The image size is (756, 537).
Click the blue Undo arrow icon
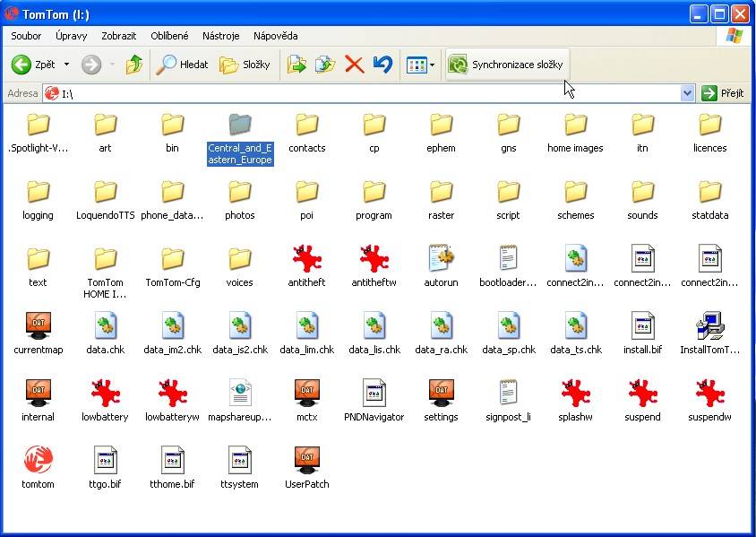[382, 65]
